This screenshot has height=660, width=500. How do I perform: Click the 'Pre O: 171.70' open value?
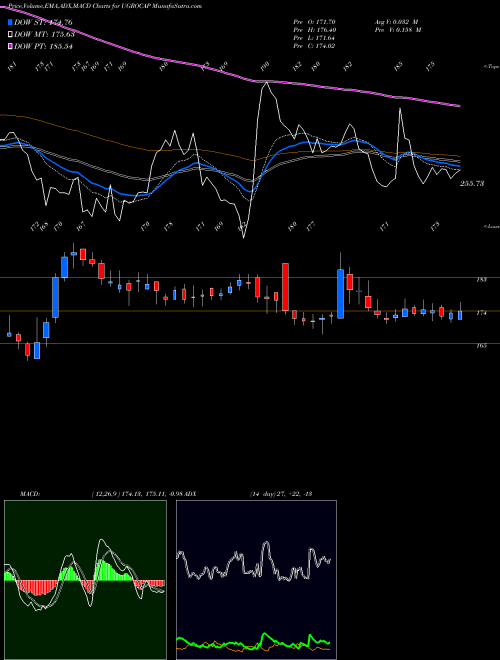coord(314,21)
